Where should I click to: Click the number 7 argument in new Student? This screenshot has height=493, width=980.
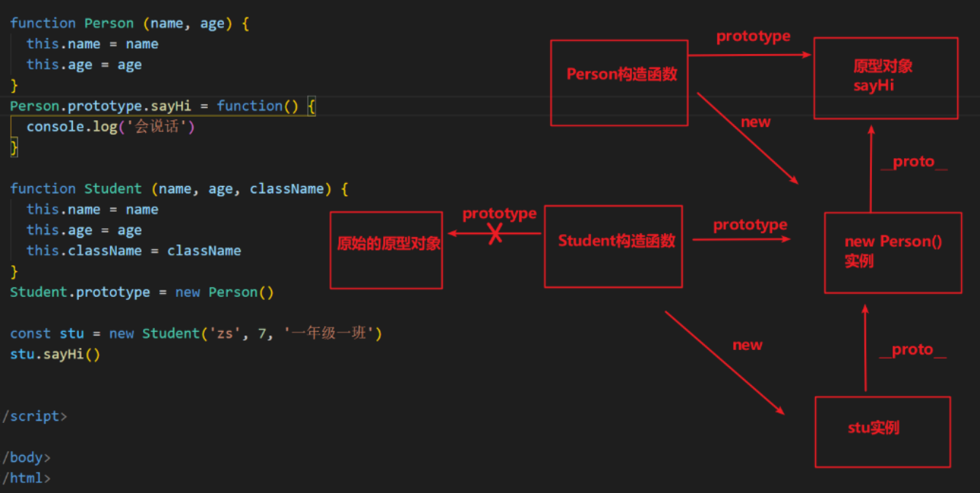click(x=262, y=334)
